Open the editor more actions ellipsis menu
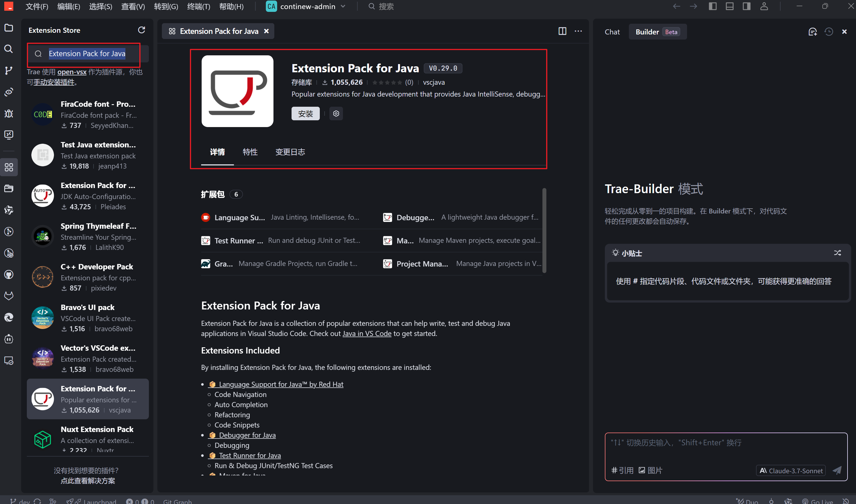The height and width of the screenshot is (504, 856). click(x=578, y=31)
